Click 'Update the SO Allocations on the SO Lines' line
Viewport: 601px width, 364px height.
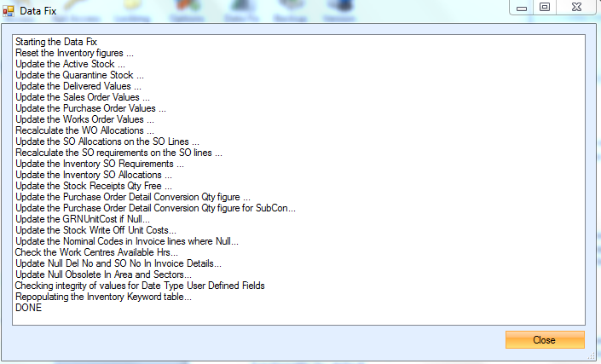[x=107, y=142]
